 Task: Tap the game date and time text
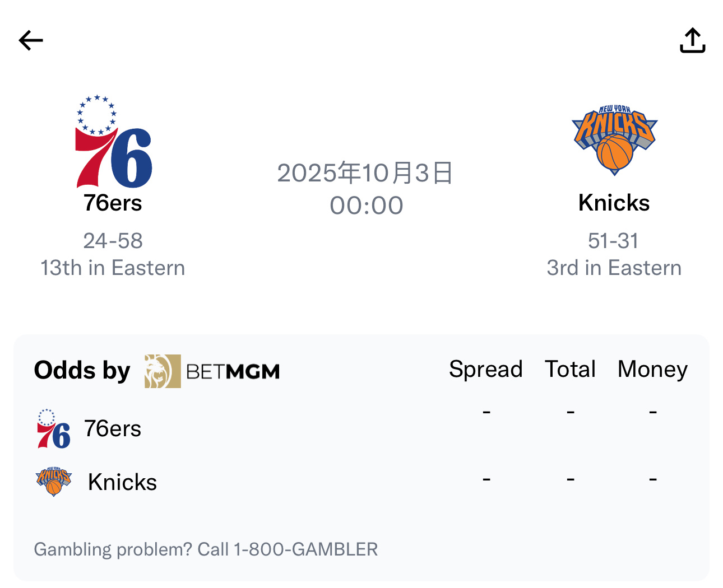(365, 189)
